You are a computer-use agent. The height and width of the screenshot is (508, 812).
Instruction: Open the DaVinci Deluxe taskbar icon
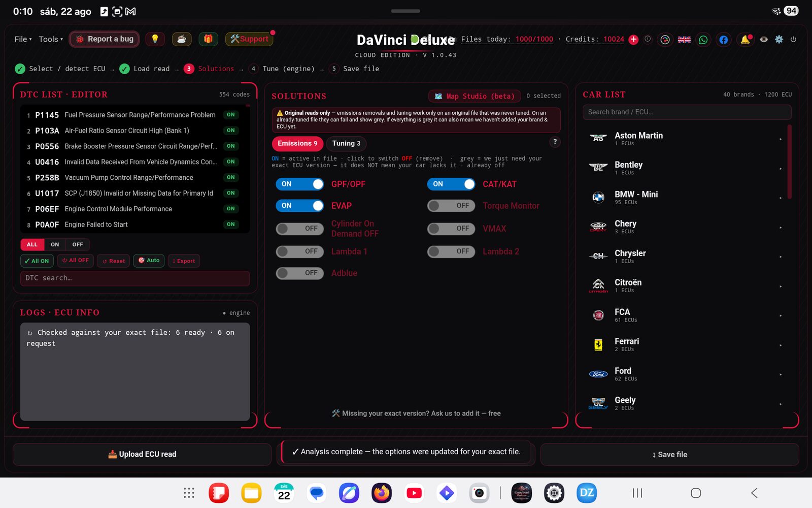(x=522, y=493)
